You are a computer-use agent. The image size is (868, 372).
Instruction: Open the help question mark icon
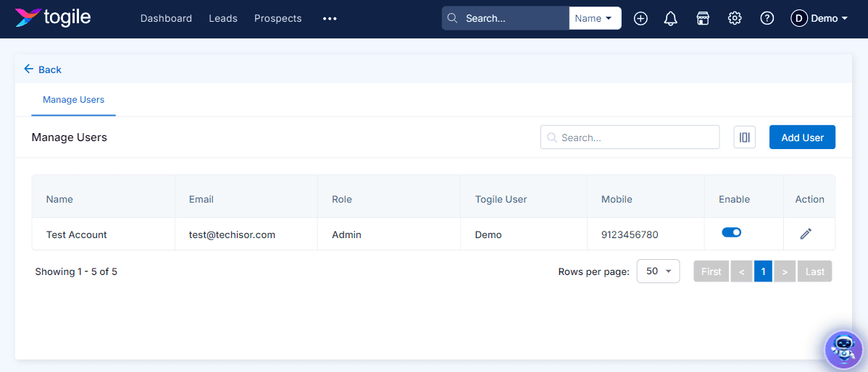[767, 18]
